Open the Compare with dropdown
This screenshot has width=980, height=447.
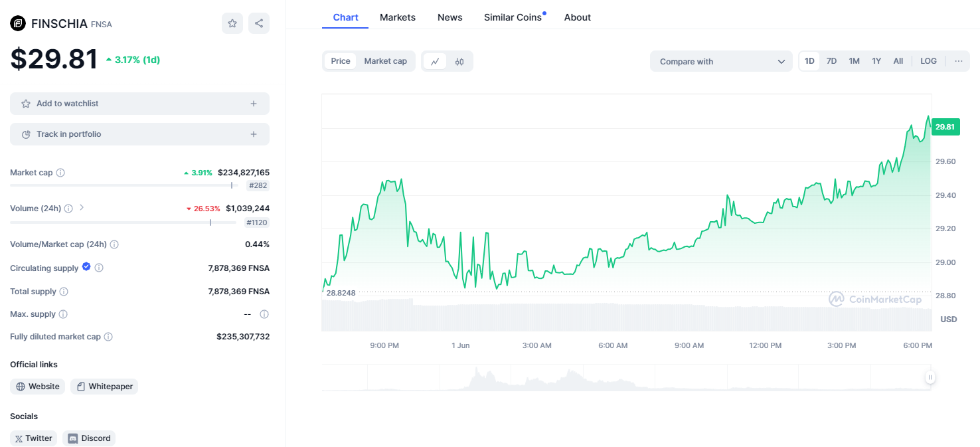(721, 61)
